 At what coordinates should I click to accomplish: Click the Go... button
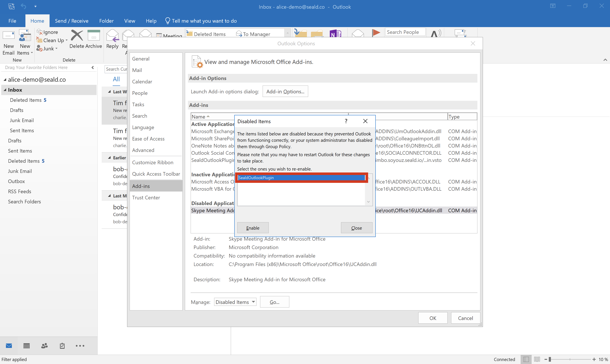coord(275,302)
